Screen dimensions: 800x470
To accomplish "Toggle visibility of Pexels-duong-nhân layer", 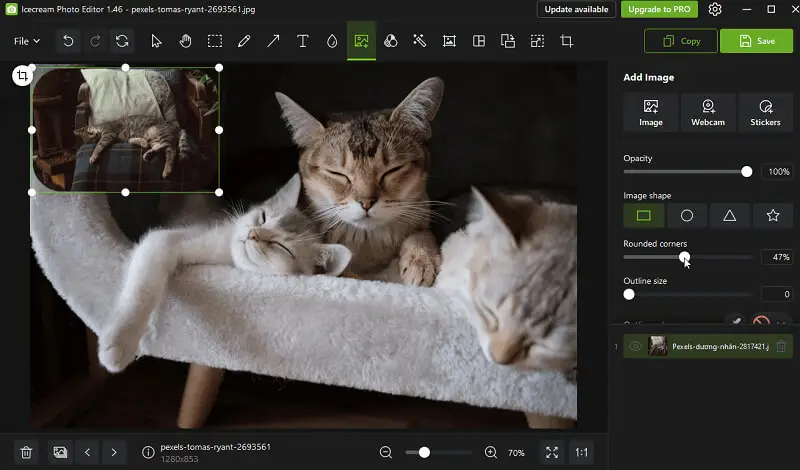I will [x=635, y=347].
